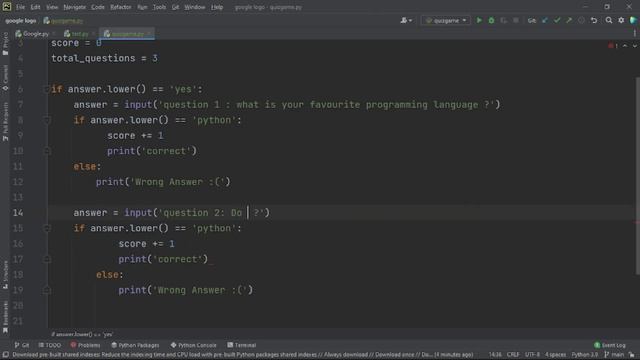The height and width of the screenshot is (360, 640).
Task: Click the Git update project arrow icon
Action: pos(545,20)
